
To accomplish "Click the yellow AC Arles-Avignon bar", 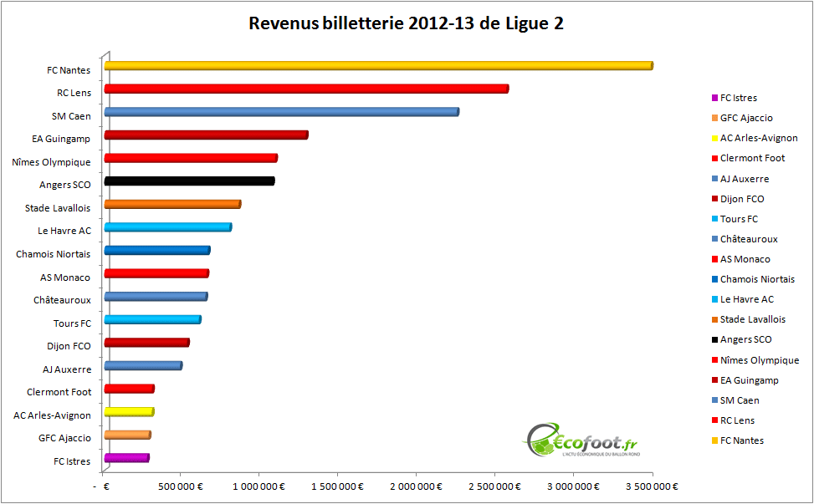I will pyautogui.click(x=129, y=412).
